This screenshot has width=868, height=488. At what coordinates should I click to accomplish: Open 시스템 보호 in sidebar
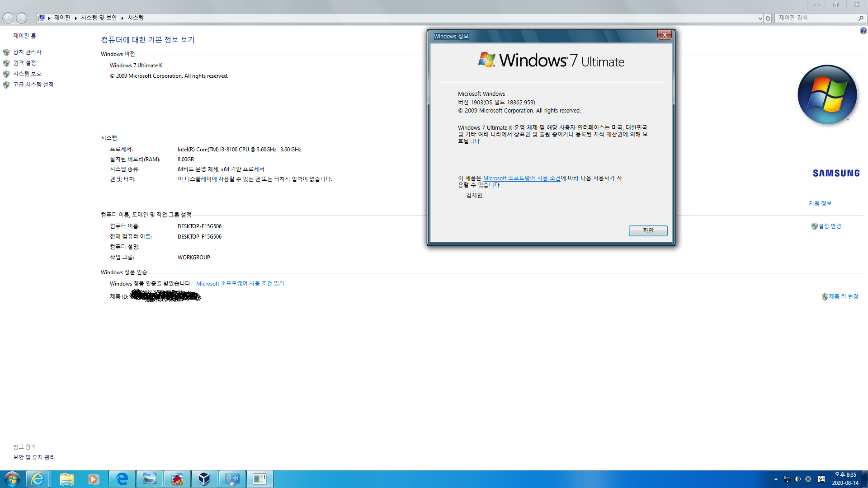pyautogui.click(x=27, y=74)
